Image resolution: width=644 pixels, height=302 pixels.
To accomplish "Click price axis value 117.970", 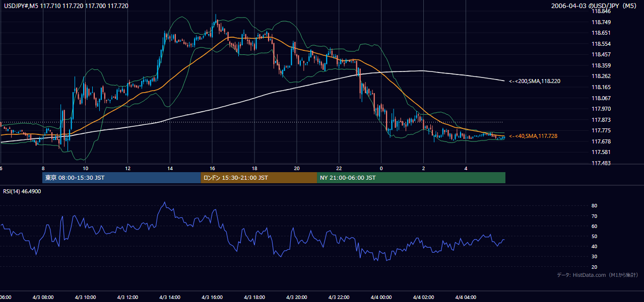I will click(x=602, y=109).
